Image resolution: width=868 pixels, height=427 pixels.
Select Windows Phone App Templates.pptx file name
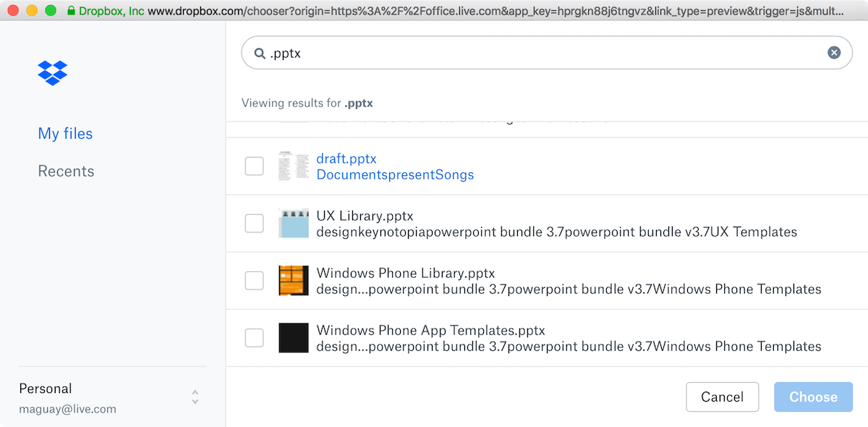tap(430, 330)
